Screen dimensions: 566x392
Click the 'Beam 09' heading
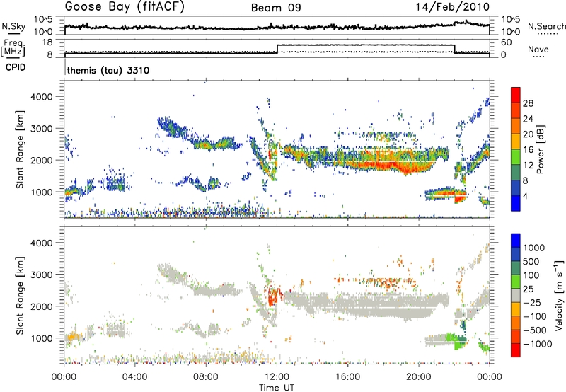(276, 8)
